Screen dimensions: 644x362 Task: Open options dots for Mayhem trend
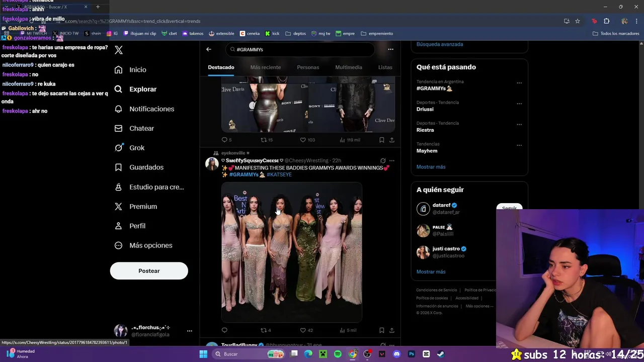click(x=519, y=146)
